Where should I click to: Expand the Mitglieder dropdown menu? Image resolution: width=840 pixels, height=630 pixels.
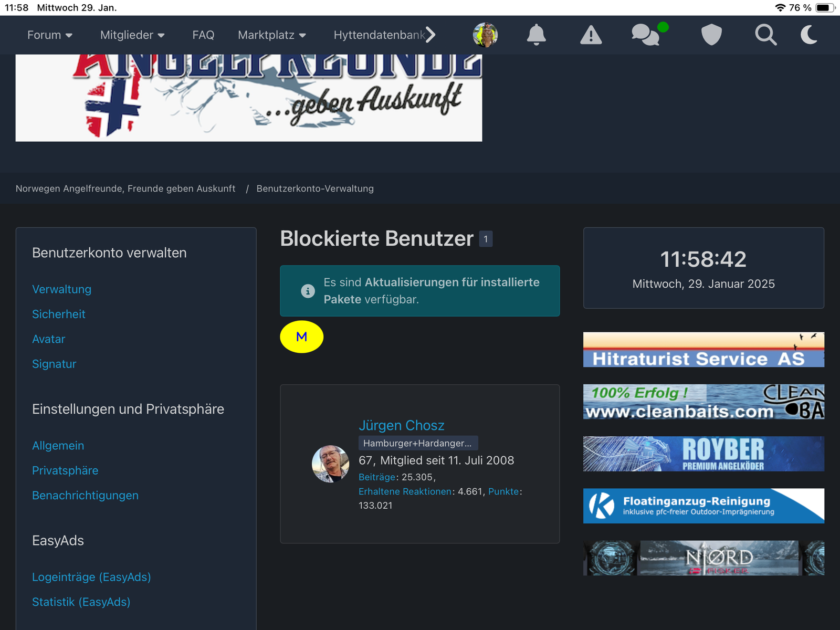coord(132,35)
